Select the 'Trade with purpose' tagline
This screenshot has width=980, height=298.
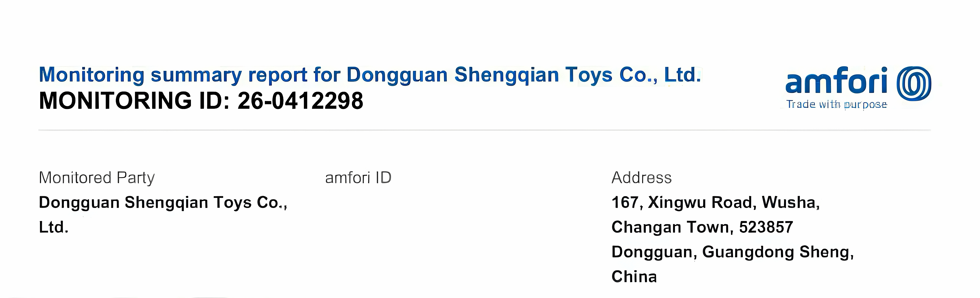(x=837, y=104)
